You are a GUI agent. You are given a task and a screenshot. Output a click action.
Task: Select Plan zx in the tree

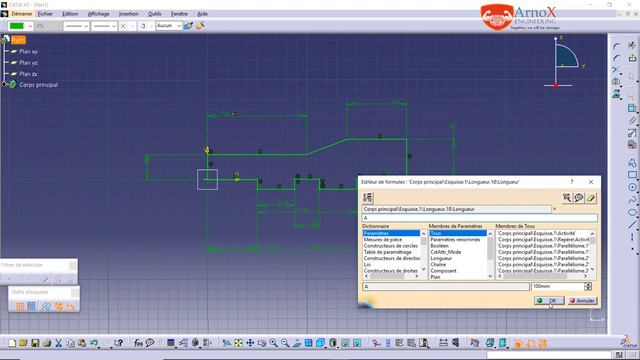[28, 74]
